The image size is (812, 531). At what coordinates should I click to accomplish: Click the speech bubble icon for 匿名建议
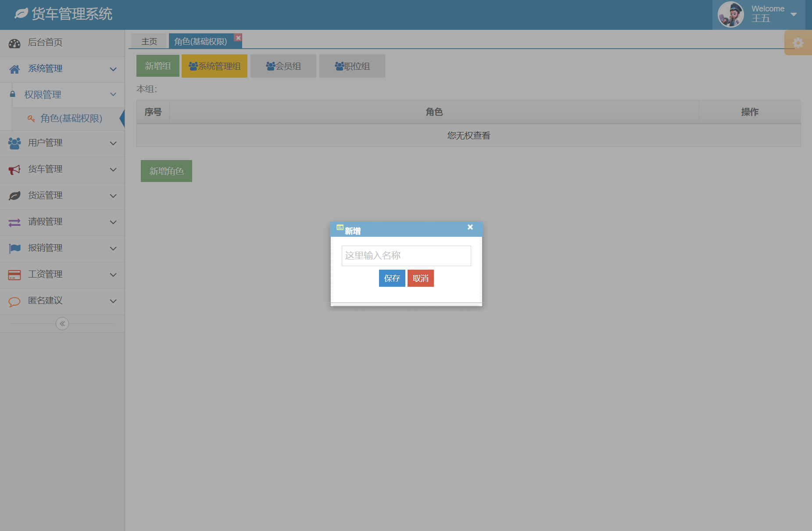point(14,301)
